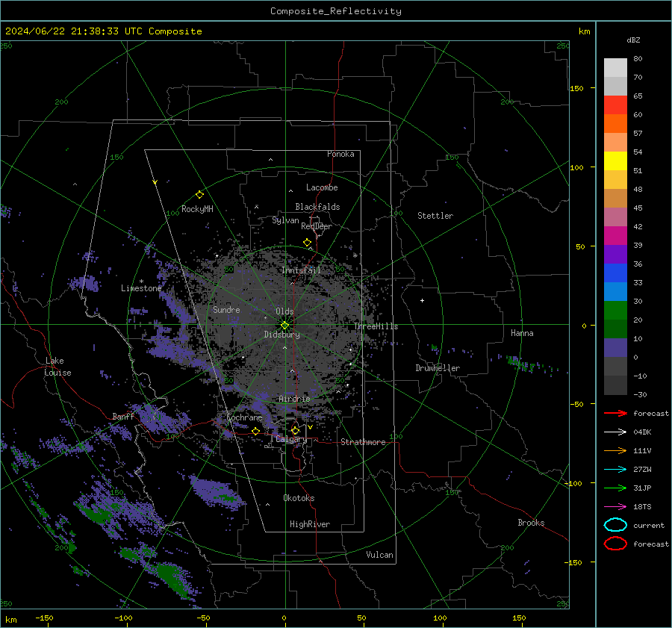Click the cyan 'current' ellipse symbol

point(615,525)
